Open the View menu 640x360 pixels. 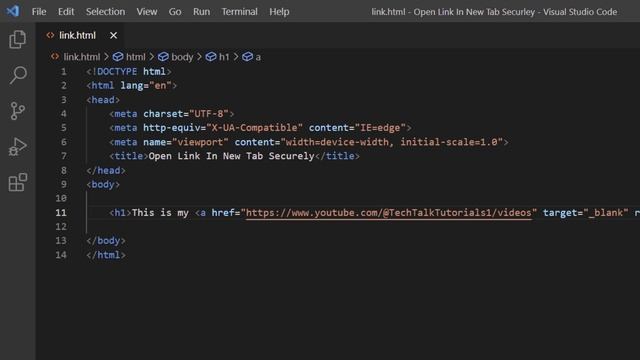[x=147, y=11]
